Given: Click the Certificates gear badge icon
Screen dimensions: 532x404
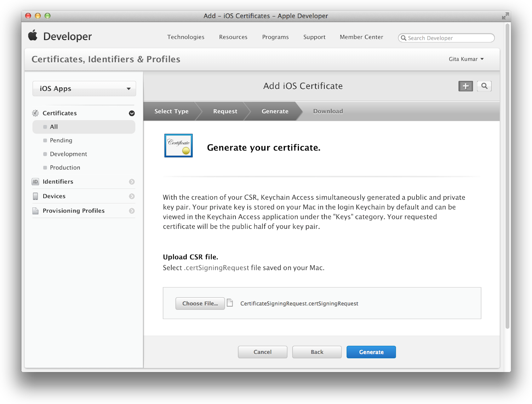Looking at the screenshot, I should coord(36,113).
